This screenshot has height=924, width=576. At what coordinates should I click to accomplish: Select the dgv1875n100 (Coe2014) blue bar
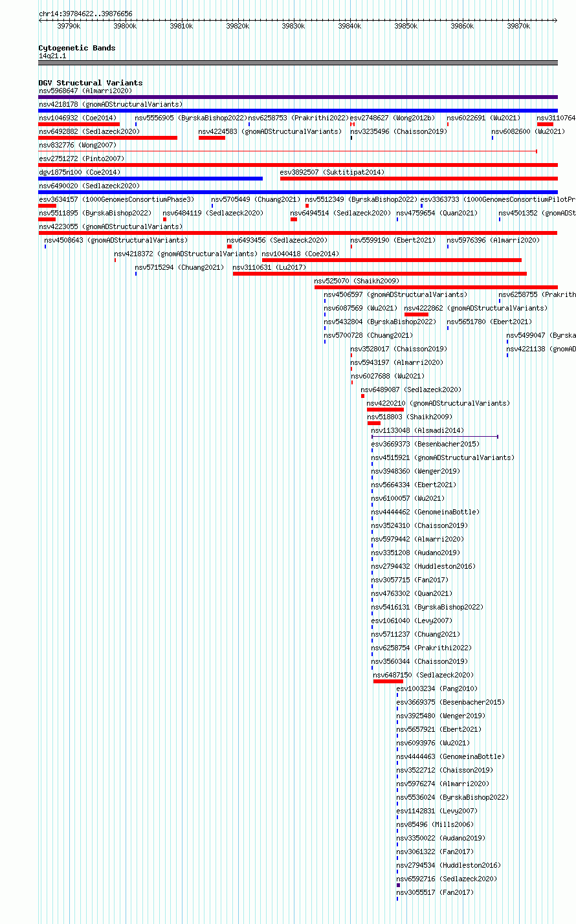click(x=151, y=179)
